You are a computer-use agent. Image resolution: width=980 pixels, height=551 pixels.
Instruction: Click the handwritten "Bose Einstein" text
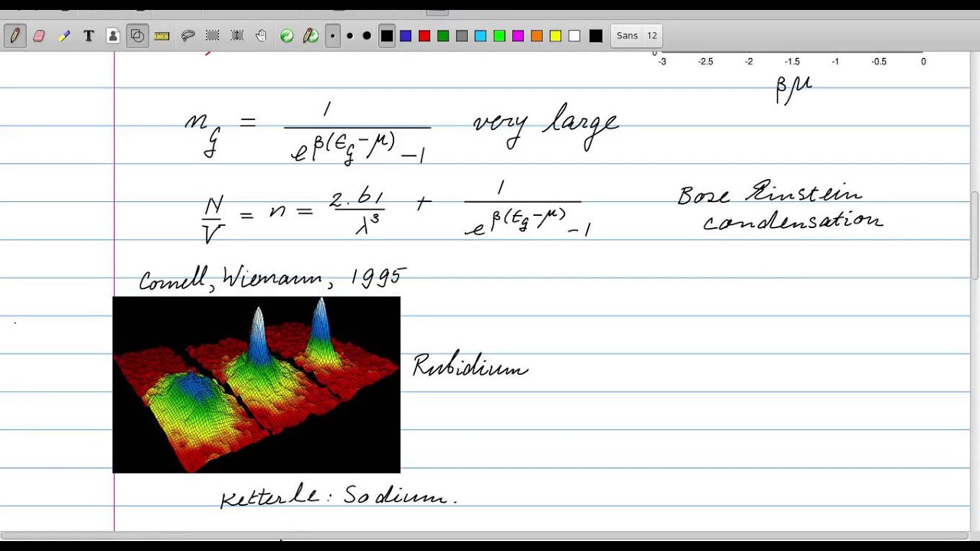click(x=769, y=193)
